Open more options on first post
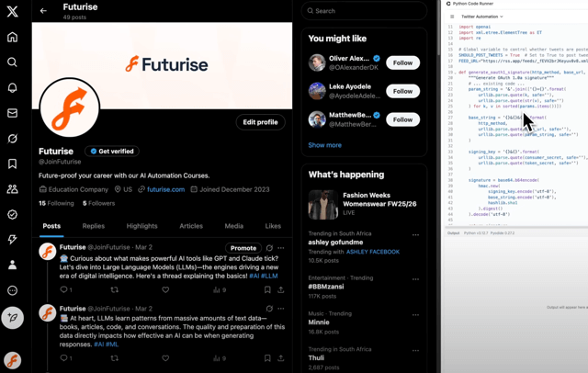Viewport: 588px width, 373px height. (281, 248)
